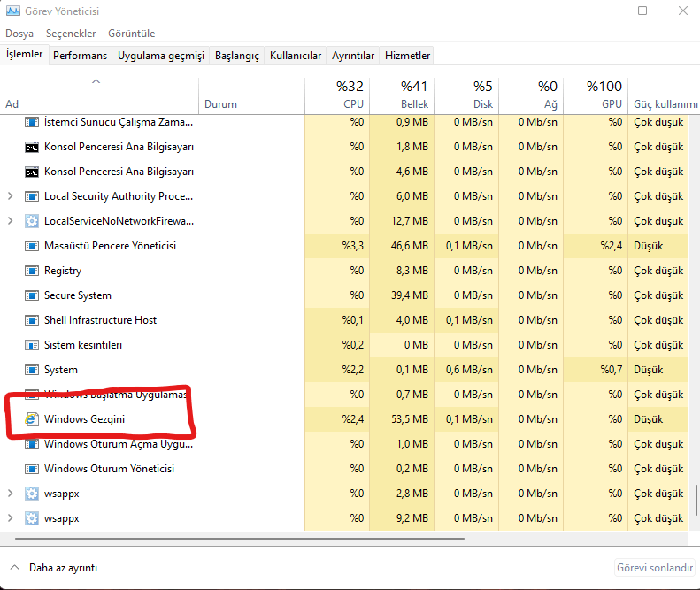
Task: Select the Masaüstü Pencere Yöneticisi row
Action: click(344, 246)
